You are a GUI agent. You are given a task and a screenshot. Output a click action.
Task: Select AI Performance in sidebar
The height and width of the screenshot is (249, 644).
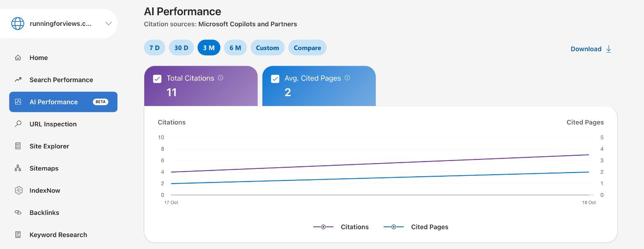63,102
